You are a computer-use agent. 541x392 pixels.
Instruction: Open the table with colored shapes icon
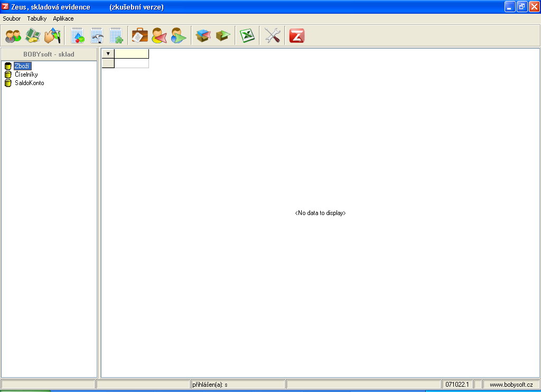(78, 35)
